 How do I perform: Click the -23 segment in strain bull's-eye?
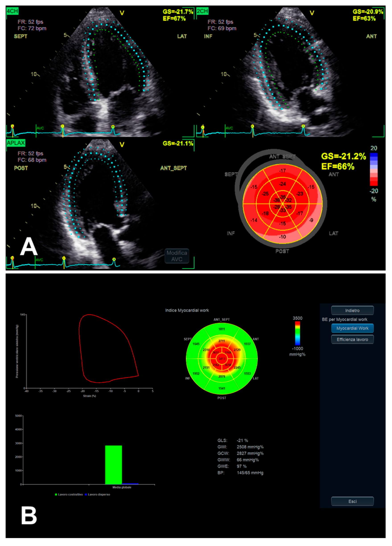click(x=300, y=194)
